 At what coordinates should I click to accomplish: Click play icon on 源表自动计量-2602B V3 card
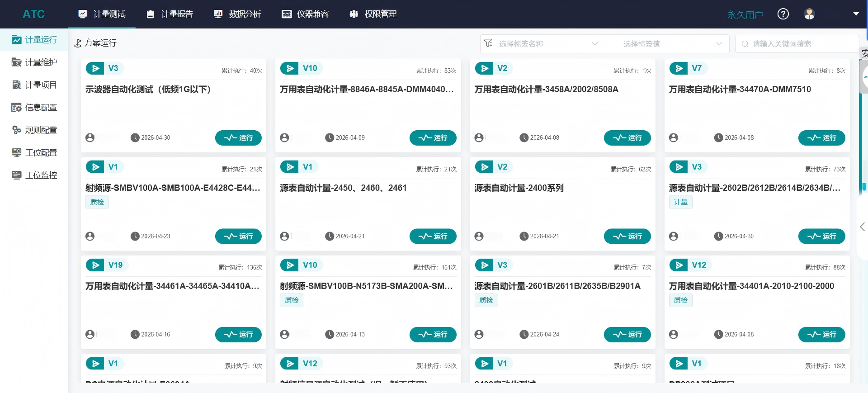click(x=679, y=167)
